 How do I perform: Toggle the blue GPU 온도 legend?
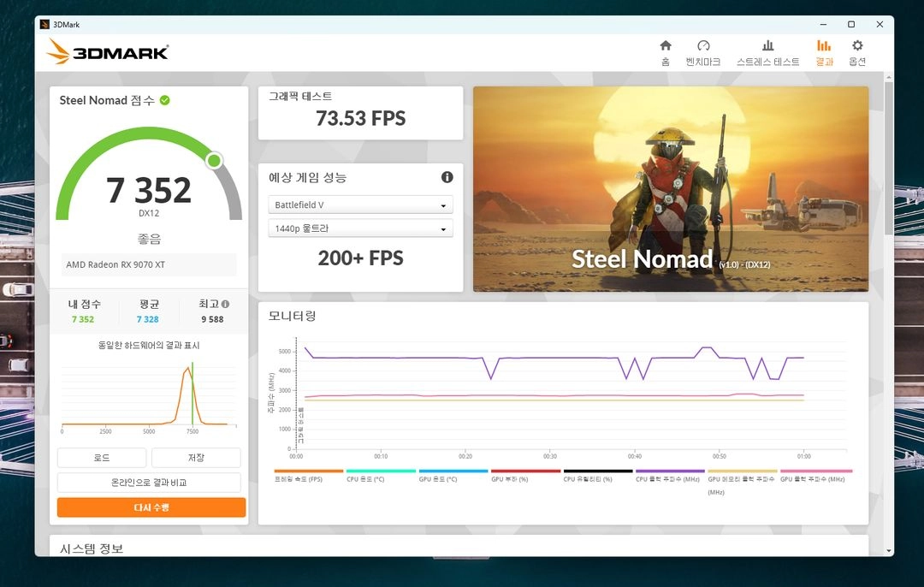(453, 476)
